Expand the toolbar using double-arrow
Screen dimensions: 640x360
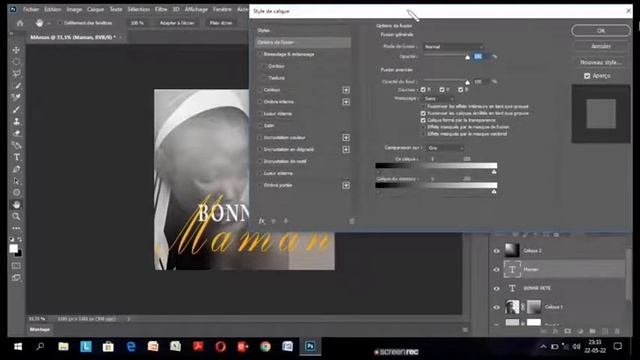tap(11, 34)
